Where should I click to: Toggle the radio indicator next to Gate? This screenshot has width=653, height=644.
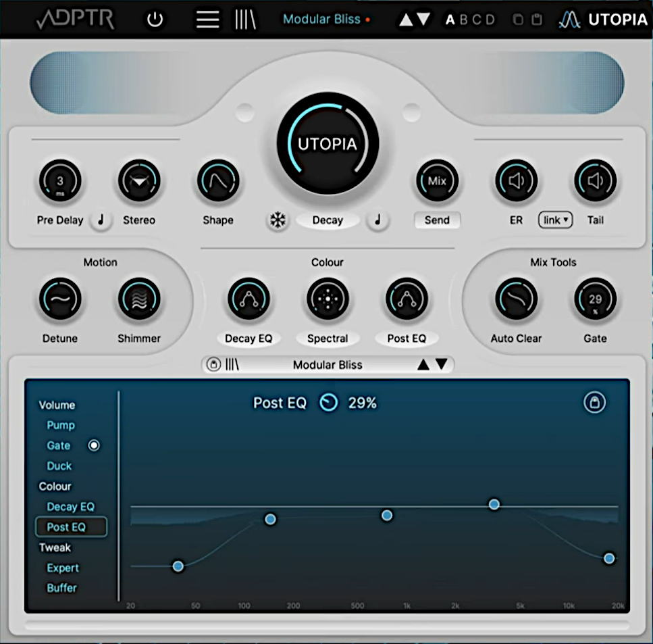tap(94, 445)
